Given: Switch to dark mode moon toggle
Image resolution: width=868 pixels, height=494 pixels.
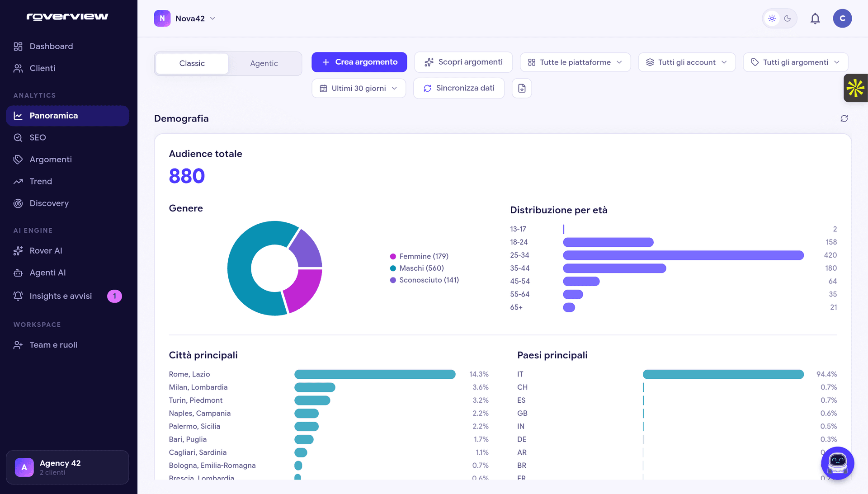Looking at the screenshot, I should [x=788, y=19].
